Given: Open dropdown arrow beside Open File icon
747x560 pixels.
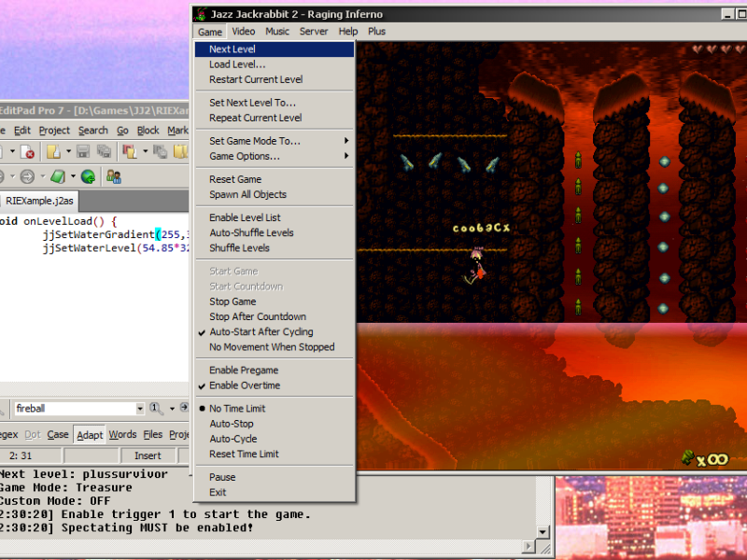Looking at the screenshot, I should (x=68, y=151).
